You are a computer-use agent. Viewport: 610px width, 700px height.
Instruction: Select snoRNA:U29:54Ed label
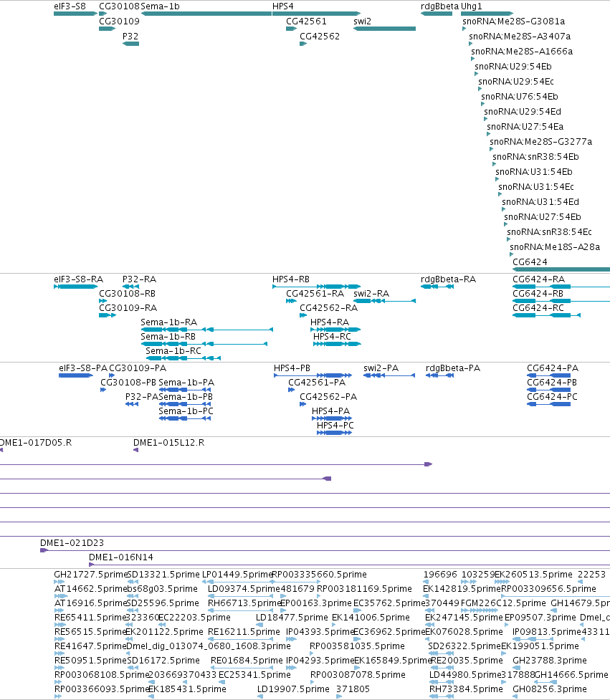click(523, 112)
